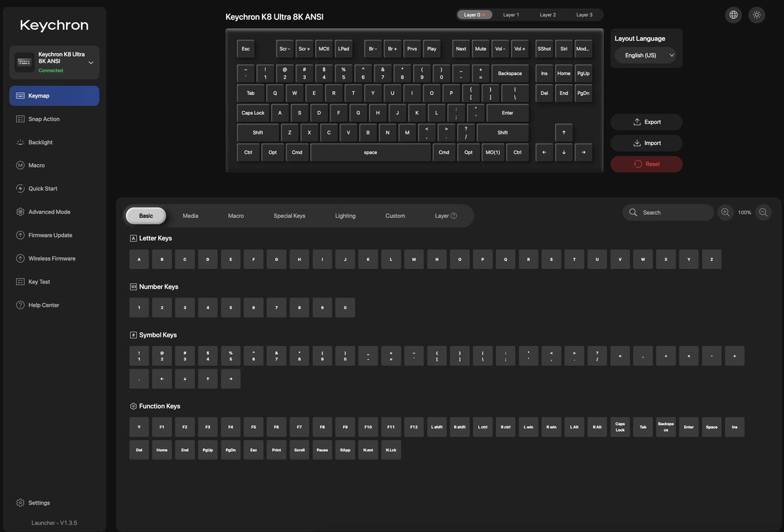Click the Export button
Screen dimensions: 784x532
pos(647,122)
